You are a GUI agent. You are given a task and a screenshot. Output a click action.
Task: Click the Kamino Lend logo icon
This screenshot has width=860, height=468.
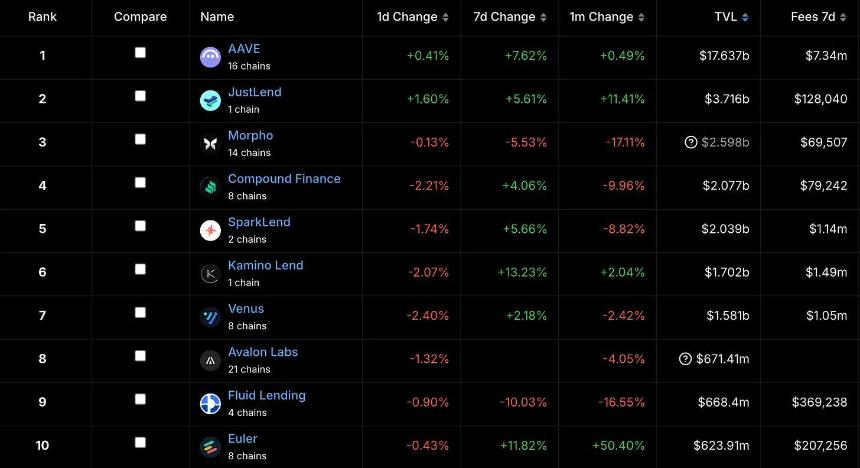(210, 274)
